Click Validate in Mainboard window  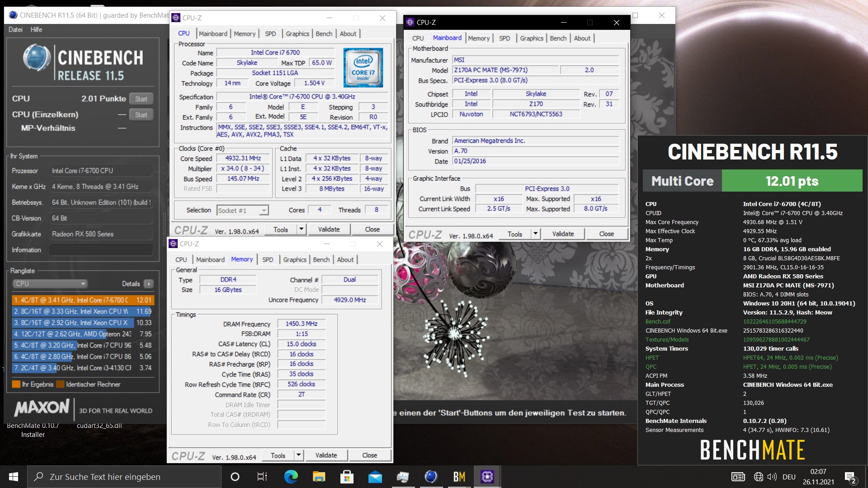pyautogui.click(x=563, y=234)
